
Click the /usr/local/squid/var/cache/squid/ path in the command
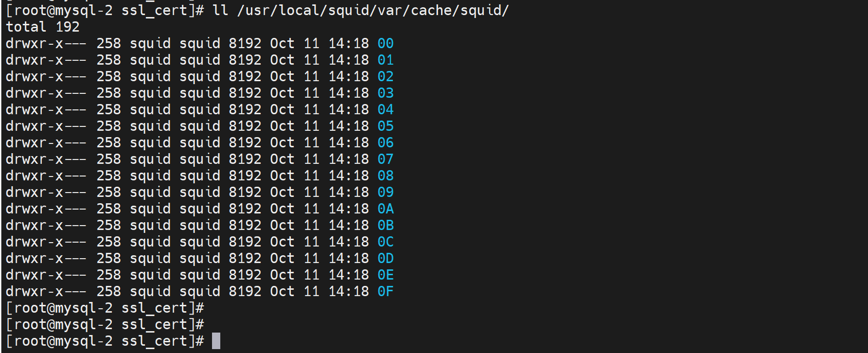click(372, 10)
